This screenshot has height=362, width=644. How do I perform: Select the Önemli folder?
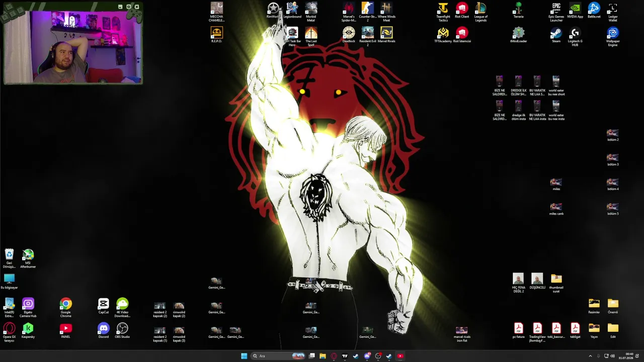(x=613, y=306)
